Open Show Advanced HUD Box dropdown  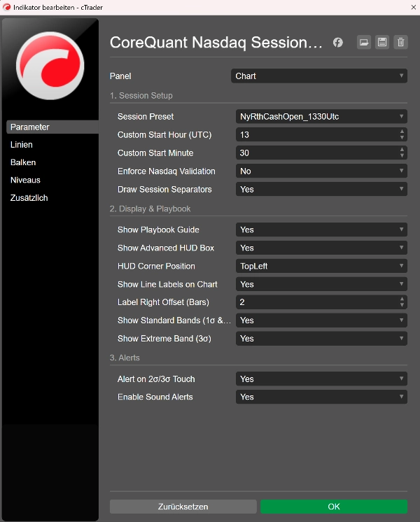tap(321, 248)
